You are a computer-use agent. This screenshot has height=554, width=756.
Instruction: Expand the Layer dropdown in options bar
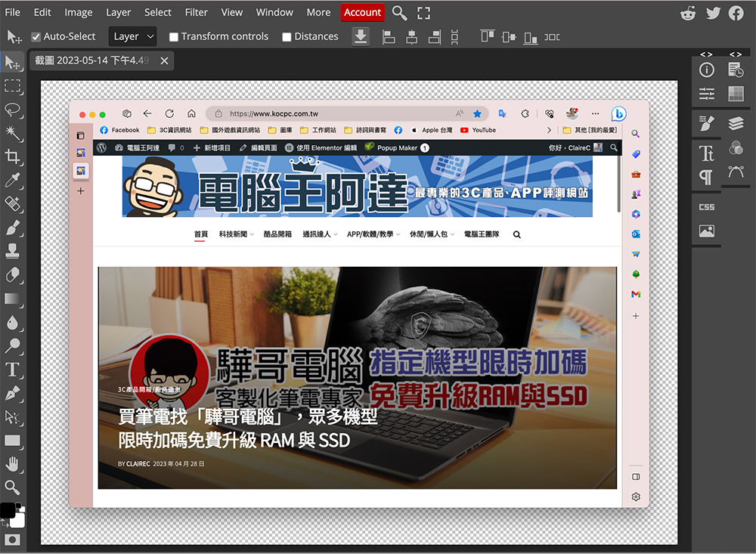(132, 36)
